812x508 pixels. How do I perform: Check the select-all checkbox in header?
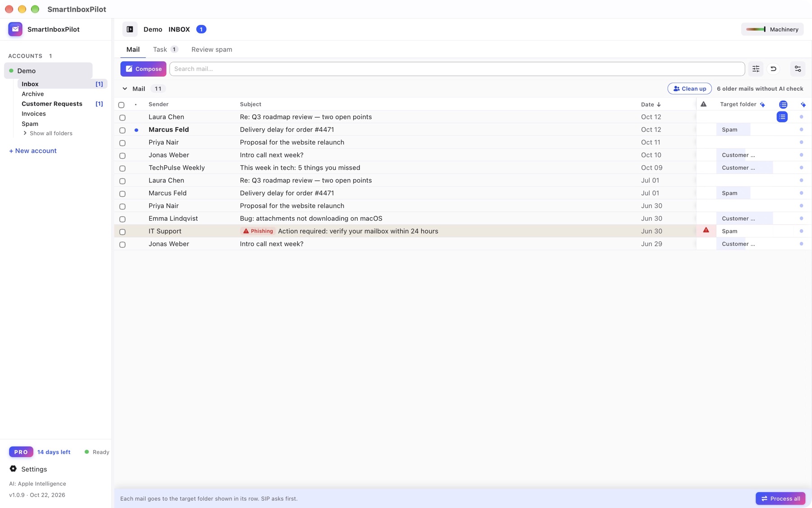click(121, 105)
